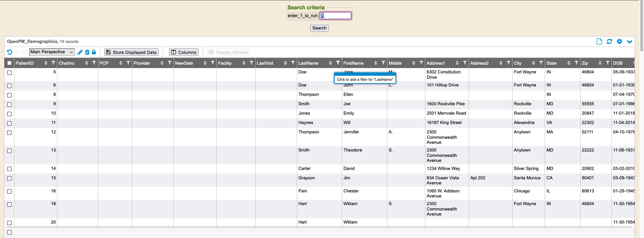Image resolution: width=644 pixels, height=238 pixels.
Task: Add a filter on the LastName column
Action: (x=338, y=63)
